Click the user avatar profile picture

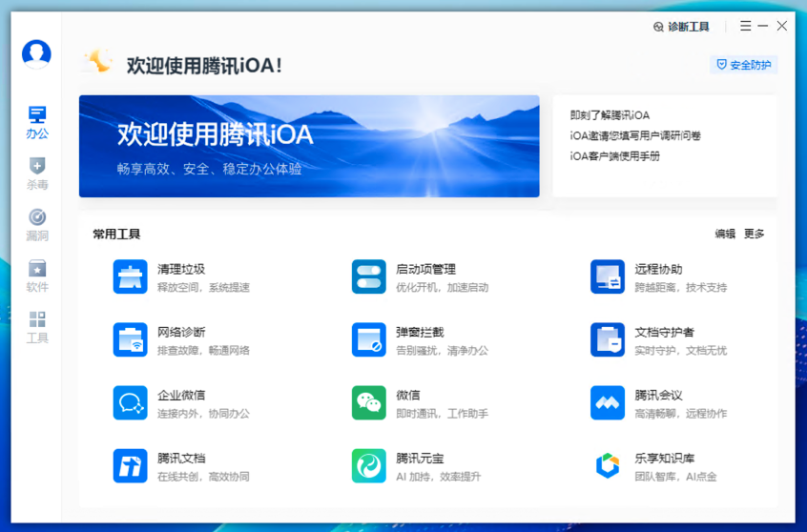point(36,54)
